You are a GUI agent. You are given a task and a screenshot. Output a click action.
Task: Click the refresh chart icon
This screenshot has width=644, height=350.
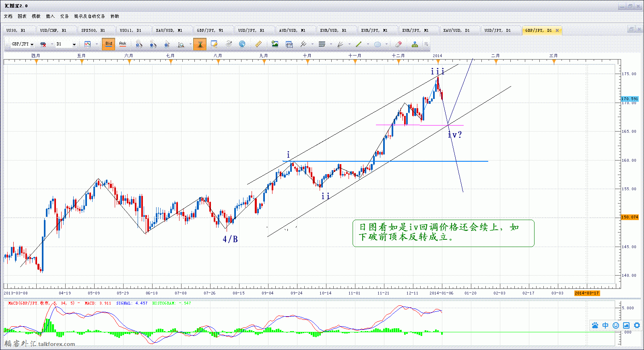229,44
